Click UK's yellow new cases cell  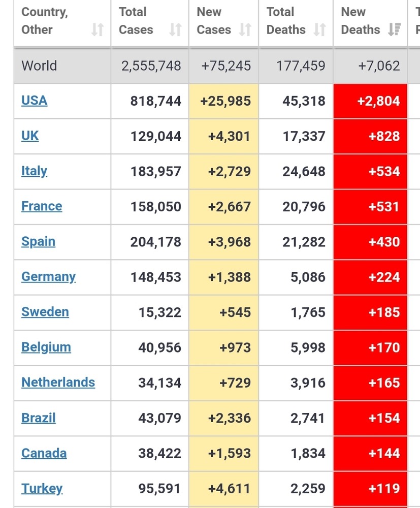[x=223, y=136]
